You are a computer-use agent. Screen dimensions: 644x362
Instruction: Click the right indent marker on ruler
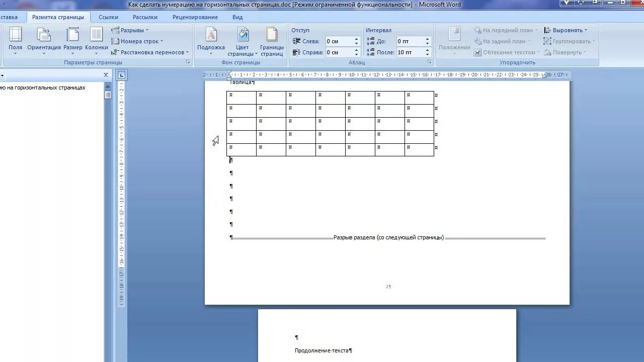pyautogui.click(x=544, y=75)
